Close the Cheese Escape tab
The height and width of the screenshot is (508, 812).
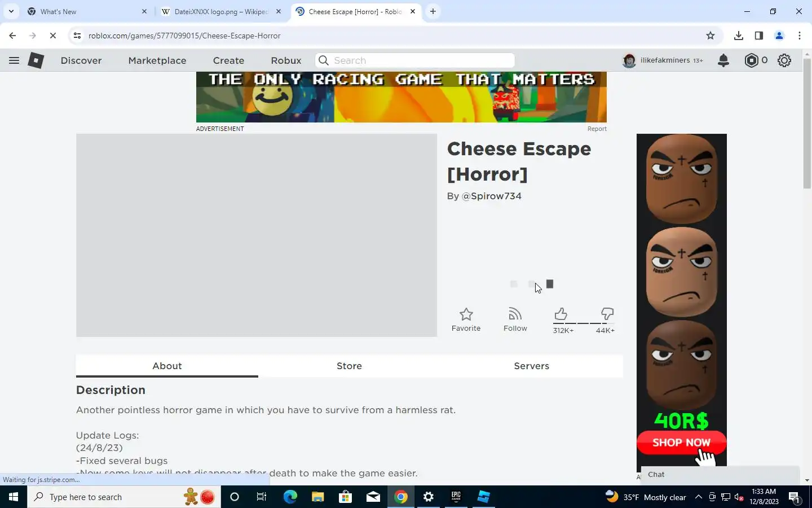click(x=413, y=11)
